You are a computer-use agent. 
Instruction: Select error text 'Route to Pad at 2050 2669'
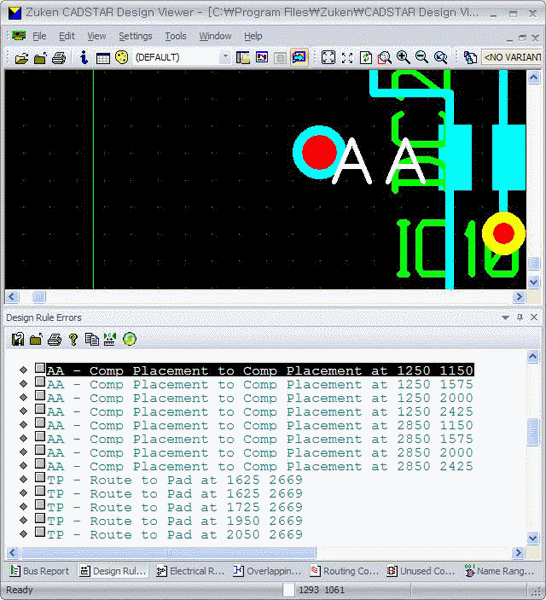click(196, 535)
